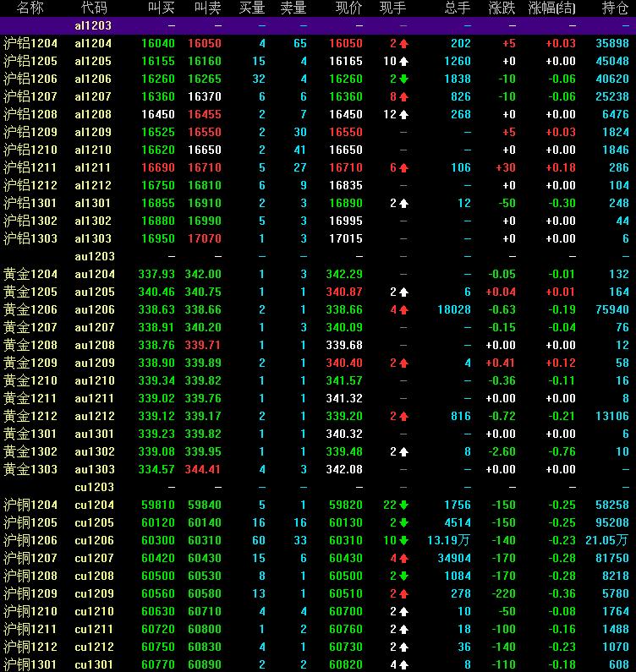Click the 16710 latest price for al1211
This screenshot has width=636, height=672.
[345, 167]
